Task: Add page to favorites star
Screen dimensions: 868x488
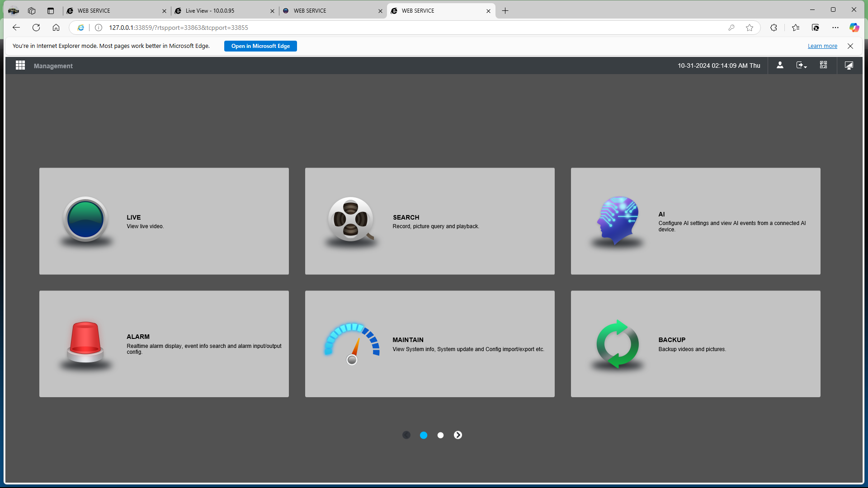Action: tap(750, 28)
